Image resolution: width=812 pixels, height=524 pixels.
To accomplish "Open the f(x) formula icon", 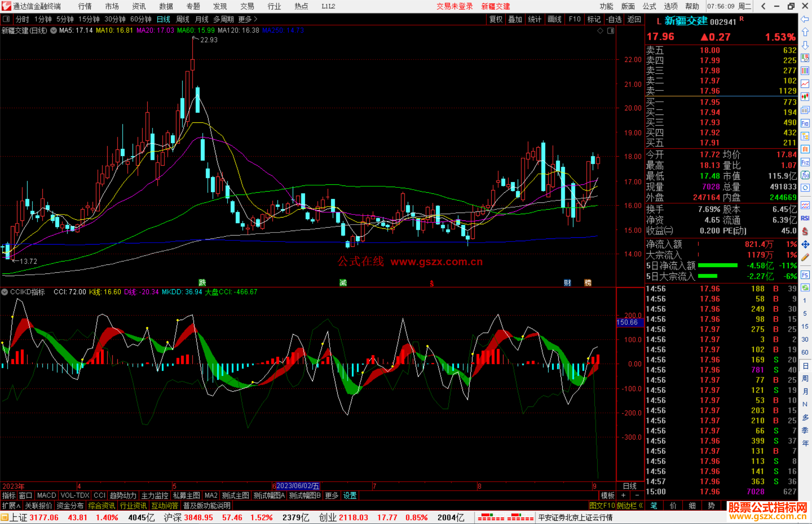I will click(x=805, y=175).
